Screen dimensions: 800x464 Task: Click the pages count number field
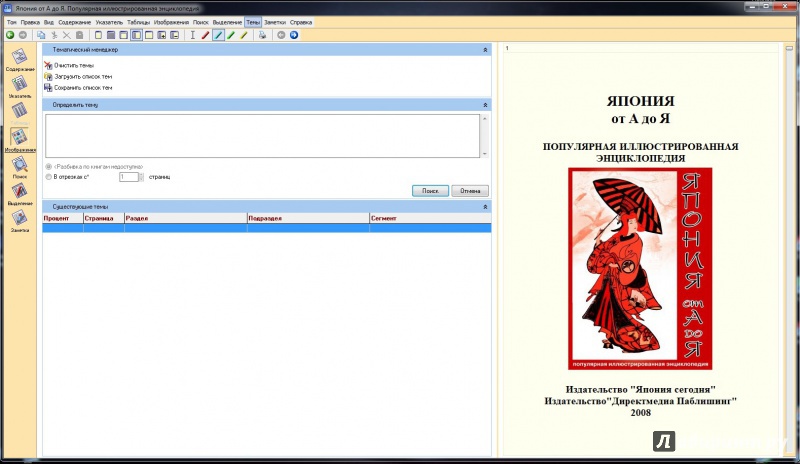point(129,177)
